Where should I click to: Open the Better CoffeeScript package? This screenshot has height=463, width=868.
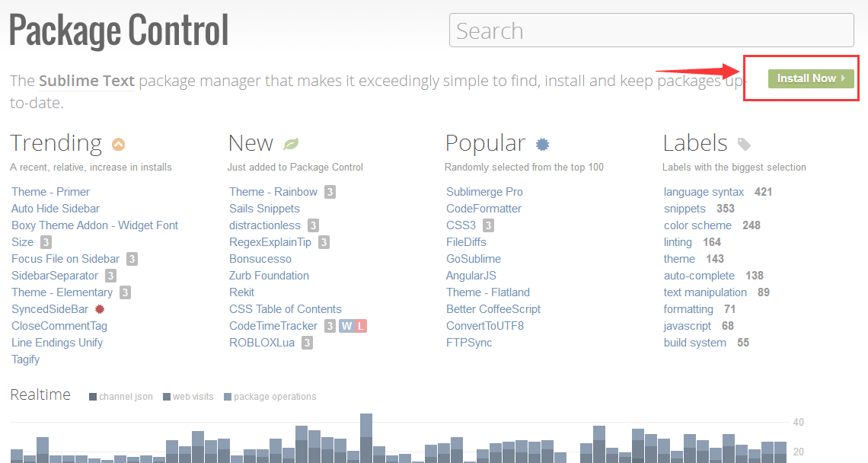click(493, 309)
